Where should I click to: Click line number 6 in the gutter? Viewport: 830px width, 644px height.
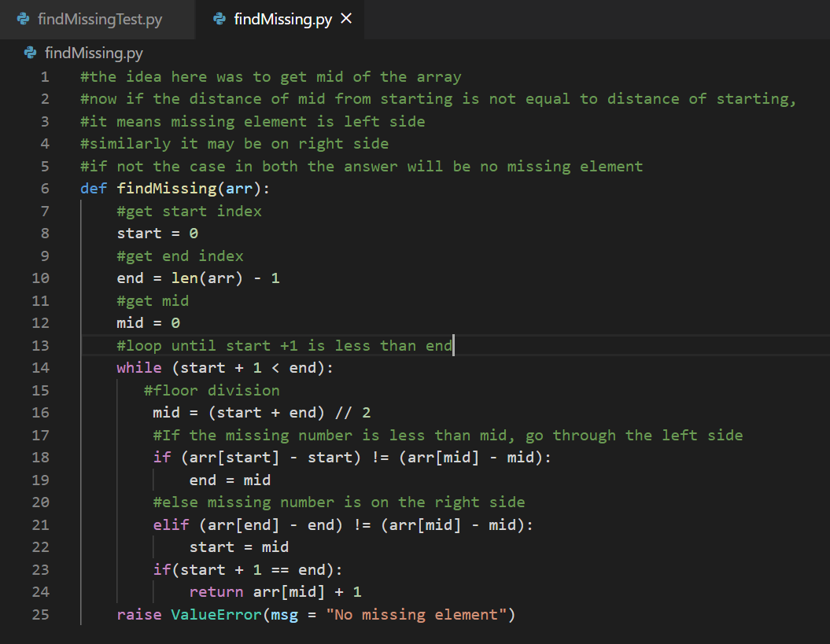coord(45,189)
